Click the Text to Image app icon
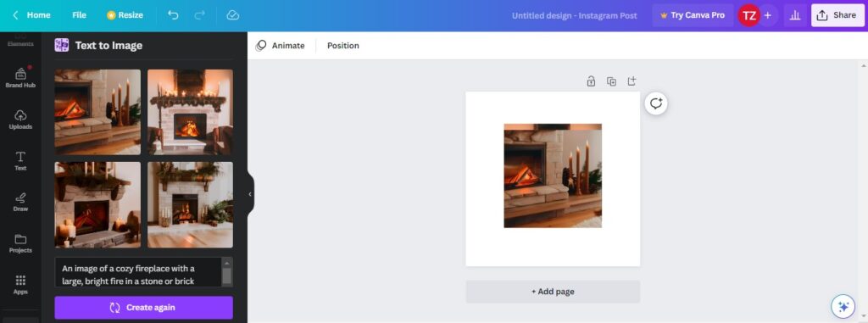Viewport: 868px width, 323px height. click(x=61, y=46)
